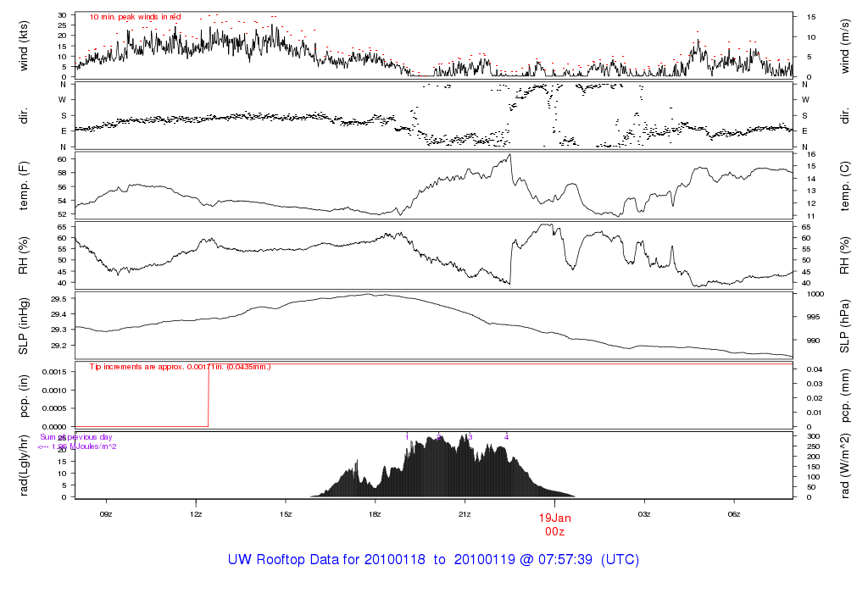Click the '300' radiation tick value
868x593 pixels.
[813, 436]
